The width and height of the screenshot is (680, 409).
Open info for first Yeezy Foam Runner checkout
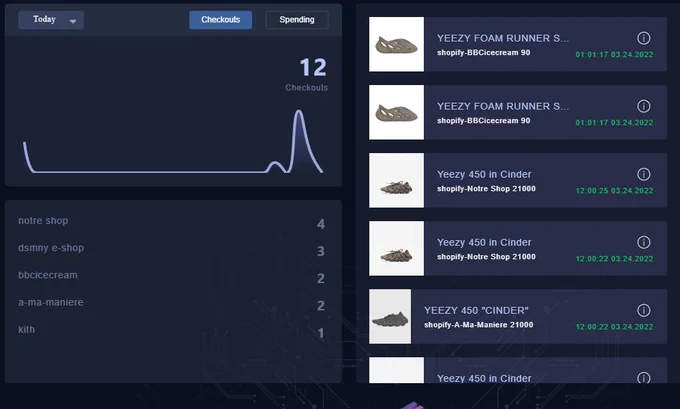pos(644,38)
